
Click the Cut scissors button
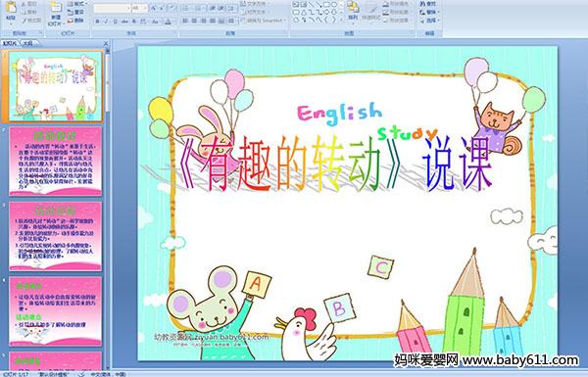point(28,4)
